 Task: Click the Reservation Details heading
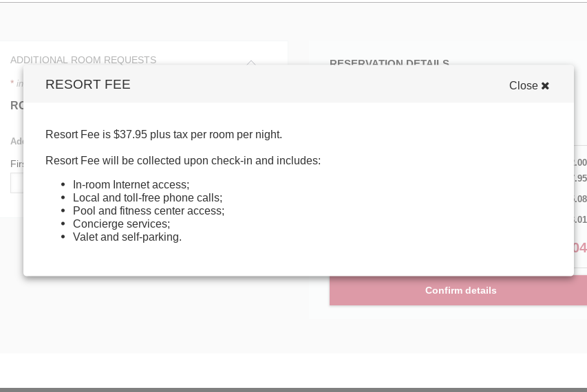(x=389, y=63)
